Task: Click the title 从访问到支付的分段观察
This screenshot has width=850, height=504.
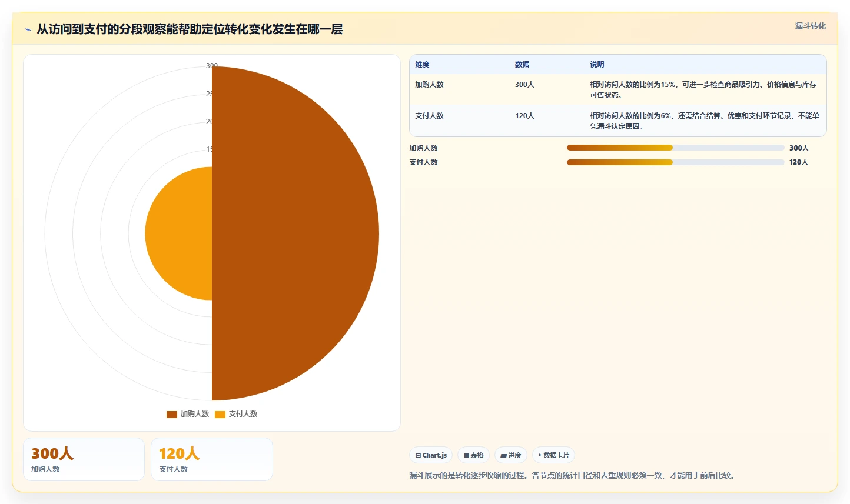Action: tap(190, 29)
